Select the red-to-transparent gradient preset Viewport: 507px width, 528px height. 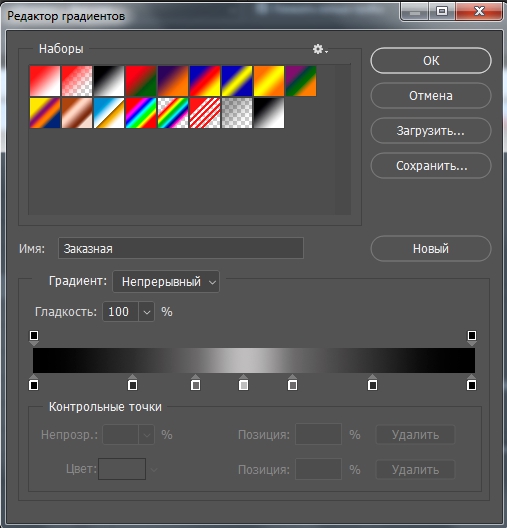[77, 81]
